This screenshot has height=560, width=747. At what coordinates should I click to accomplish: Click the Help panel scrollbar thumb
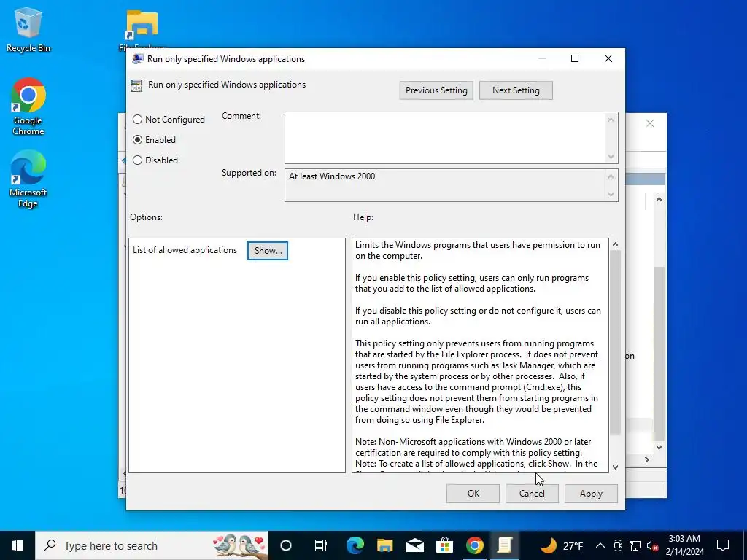click(x=615, y=342)
